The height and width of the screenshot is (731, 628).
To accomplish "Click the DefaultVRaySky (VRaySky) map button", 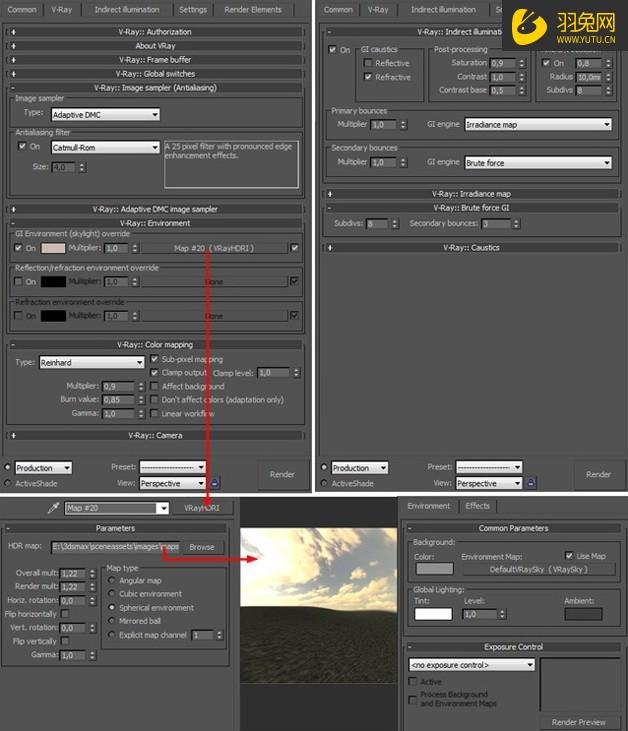I will pyautogui.click(x=538, y=569).
